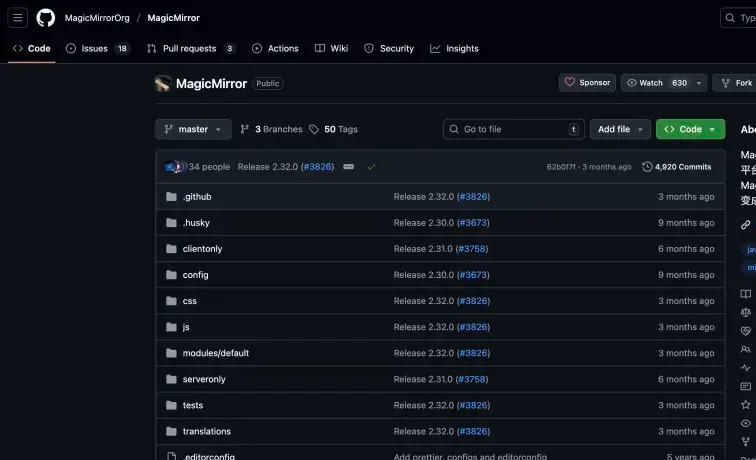Switch to the Pull requests tab
Viewport: 756px width, 460px height.
pos(191,48)
